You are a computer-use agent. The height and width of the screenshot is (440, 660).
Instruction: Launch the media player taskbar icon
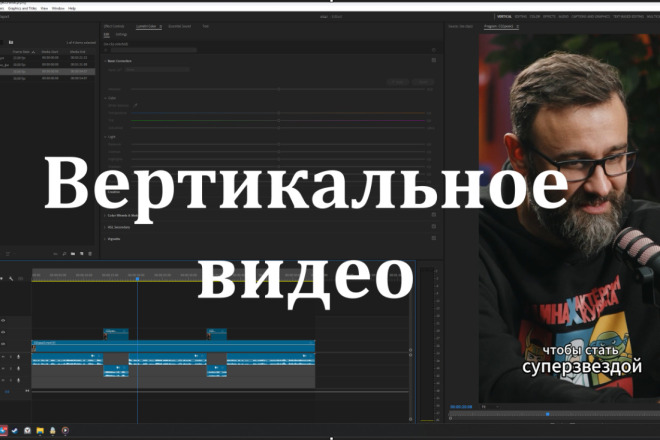[65, 430]
